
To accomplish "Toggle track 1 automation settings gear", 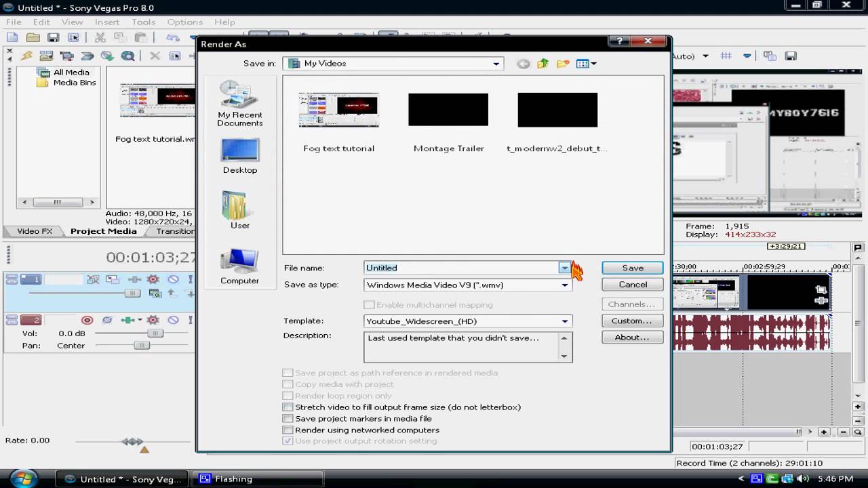I will (153, 279).
